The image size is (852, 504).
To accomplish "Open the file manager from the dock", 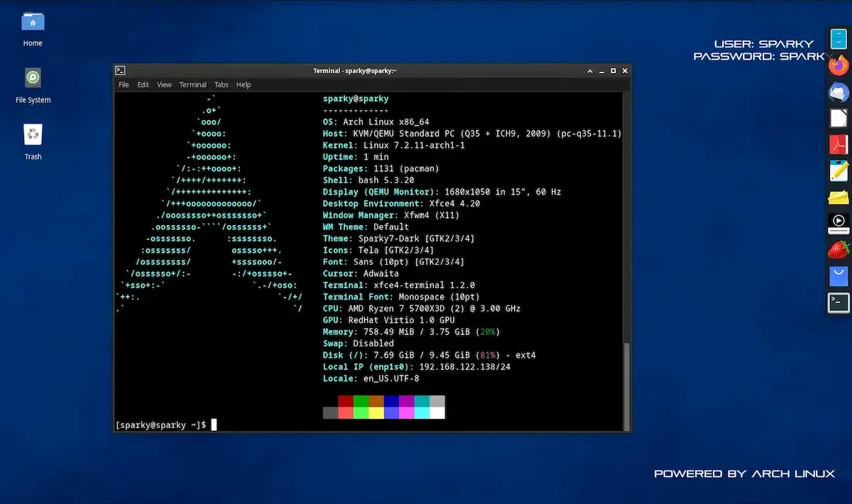I will point(839,38).
